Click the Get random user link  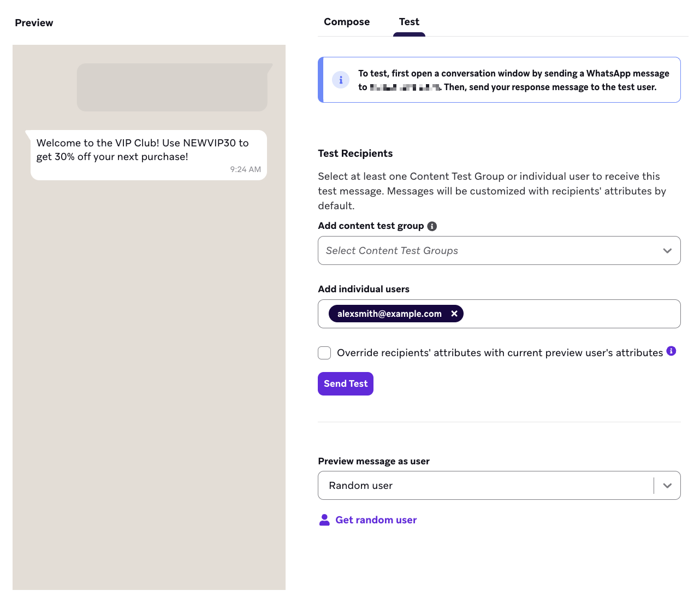pyautogui.click(x=376, y=520)
